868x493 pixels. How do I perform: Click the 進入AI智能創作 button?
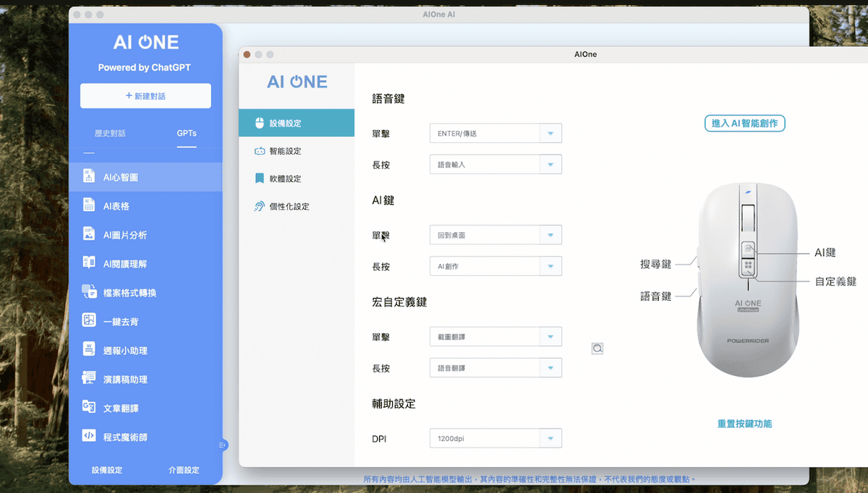pos(744,123)
